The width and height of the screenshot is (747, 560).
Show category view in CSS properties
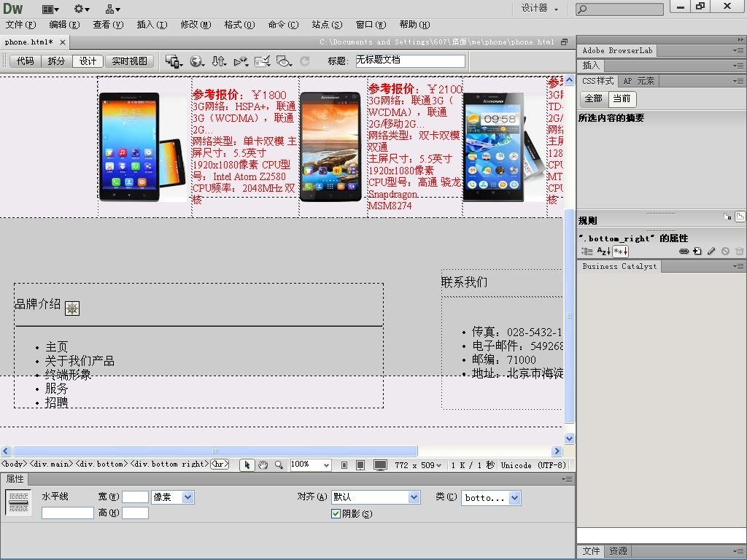click(x=587, y=251)
